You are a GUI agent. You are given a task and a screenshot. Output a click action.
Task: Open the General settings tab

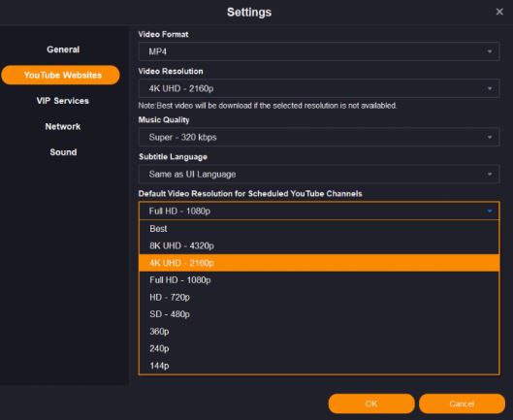pyautogui.click(x=63, y=49)
